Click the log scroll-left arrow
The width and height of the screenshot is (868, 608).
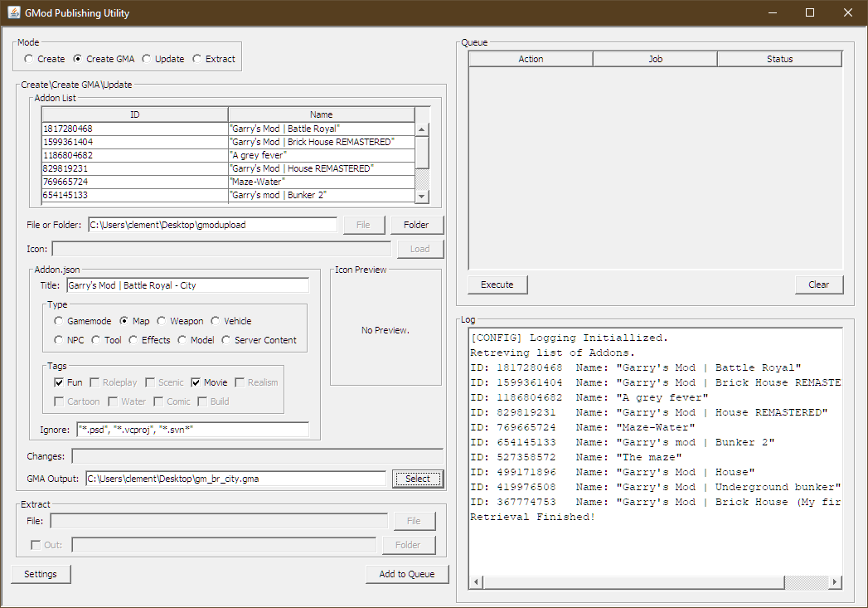[x=476, y=582]
